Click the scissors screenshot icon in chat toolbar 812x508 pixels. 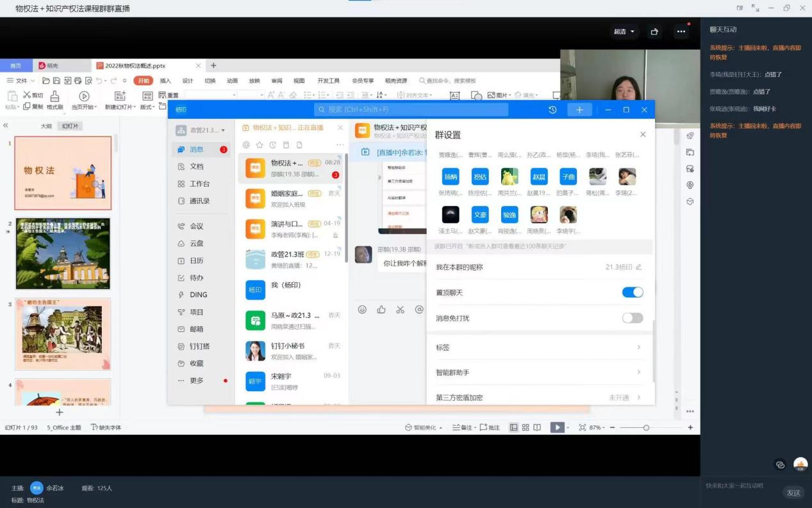coord(401,310)
